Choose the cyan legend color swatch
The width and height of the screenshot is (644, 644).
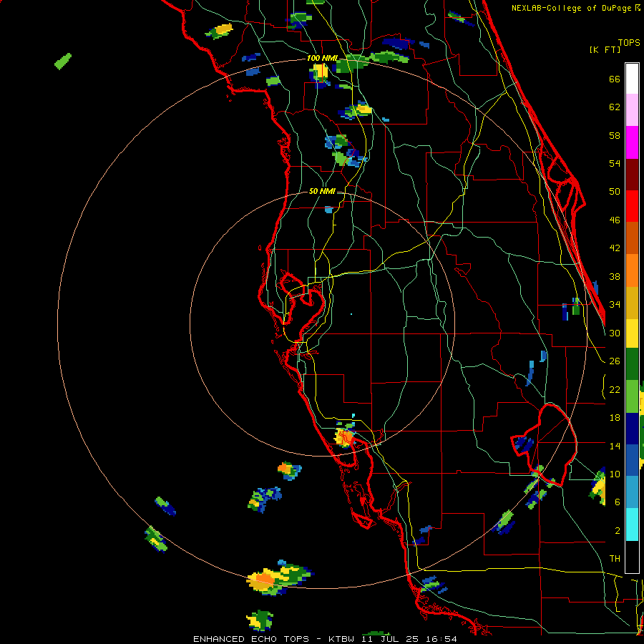coord(632,525)
